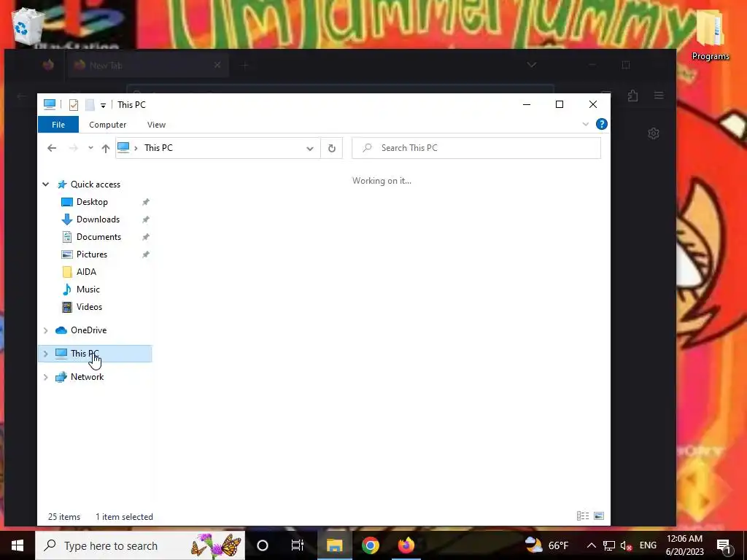747x560 pixels.
Task: Switch to Large icons view layout
Action: (x=599, y=516)
